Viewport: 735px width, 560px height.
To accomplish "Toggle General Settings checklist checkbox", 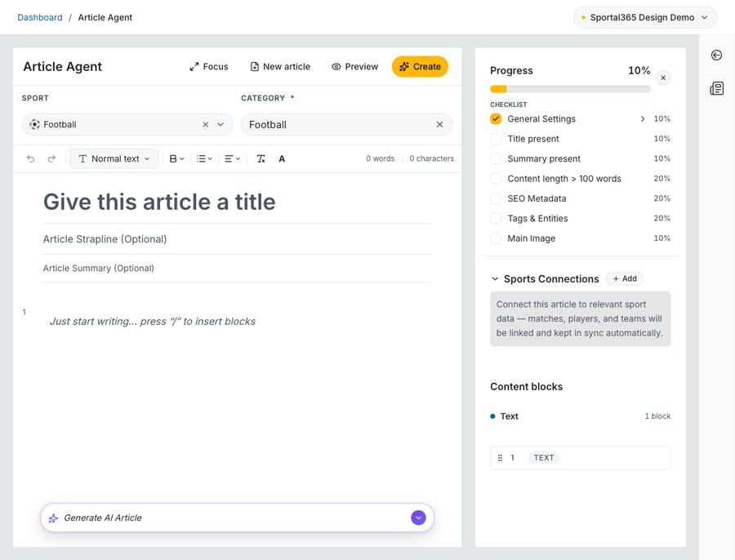I will [x=496, y=119].
